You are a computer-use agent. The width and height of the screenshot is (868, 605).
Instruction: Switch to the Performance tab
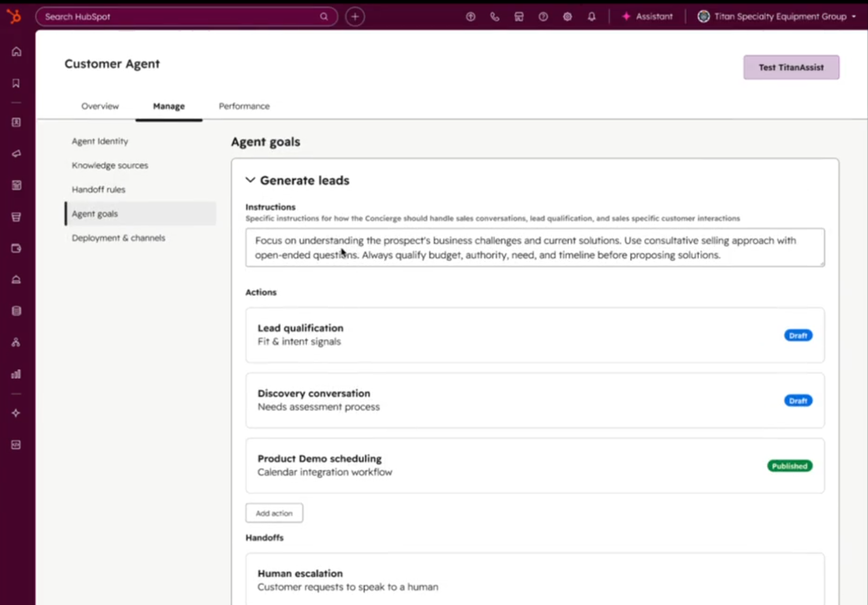(x=244, y=106)
